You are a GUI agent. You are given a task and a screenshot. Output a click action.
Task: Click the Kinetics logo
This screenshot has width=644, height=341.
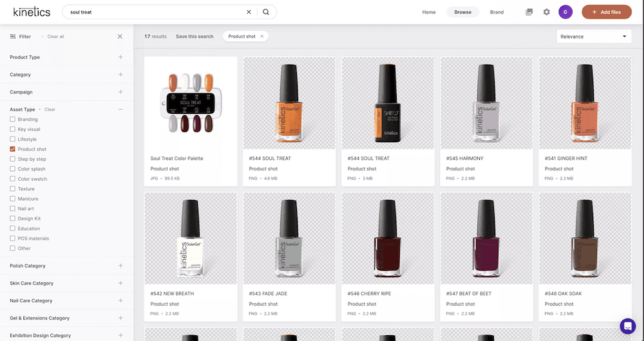[32, 12]
